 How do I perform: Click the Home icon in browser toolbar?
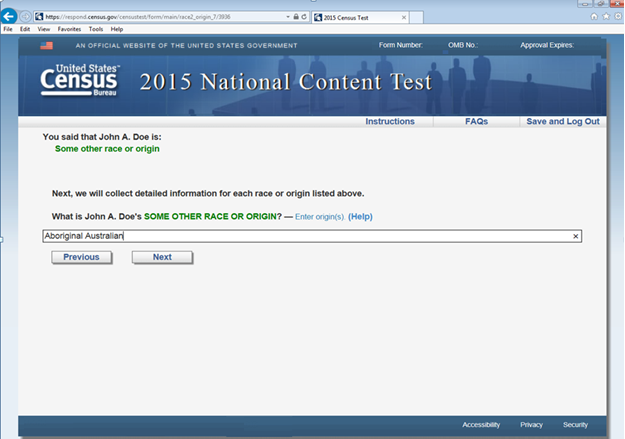[x=594, y=16]
